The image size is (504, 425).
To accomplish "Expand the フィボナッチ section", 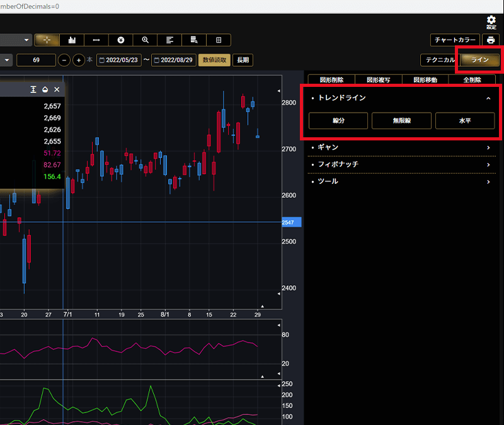I will coord(402,164).
